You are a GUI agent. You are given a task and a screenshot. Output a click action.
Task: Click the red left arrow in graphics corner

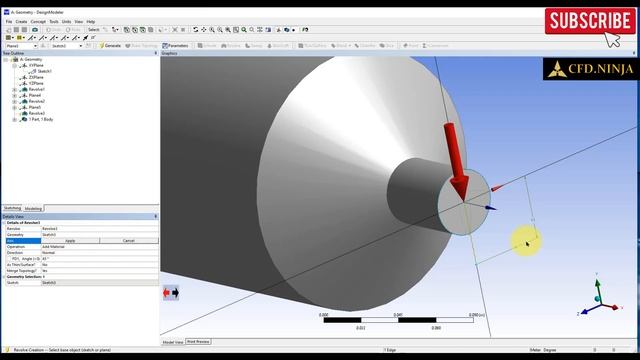166,293
